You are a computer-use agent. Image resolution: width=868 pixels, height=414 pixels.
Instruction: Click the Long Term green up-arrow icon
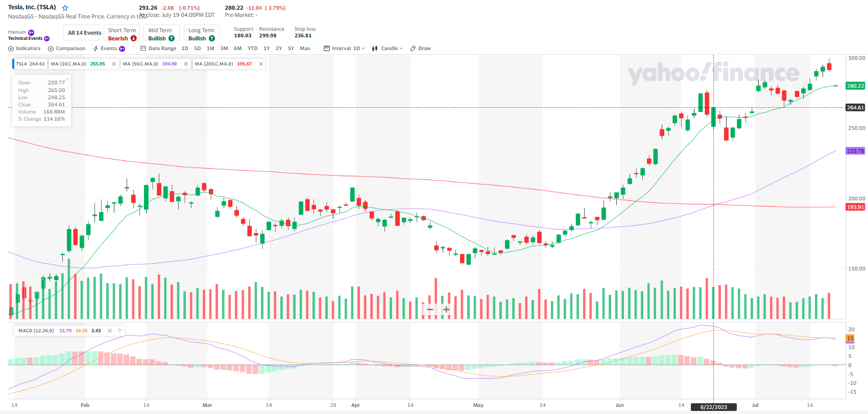click(x=212, y=38)
